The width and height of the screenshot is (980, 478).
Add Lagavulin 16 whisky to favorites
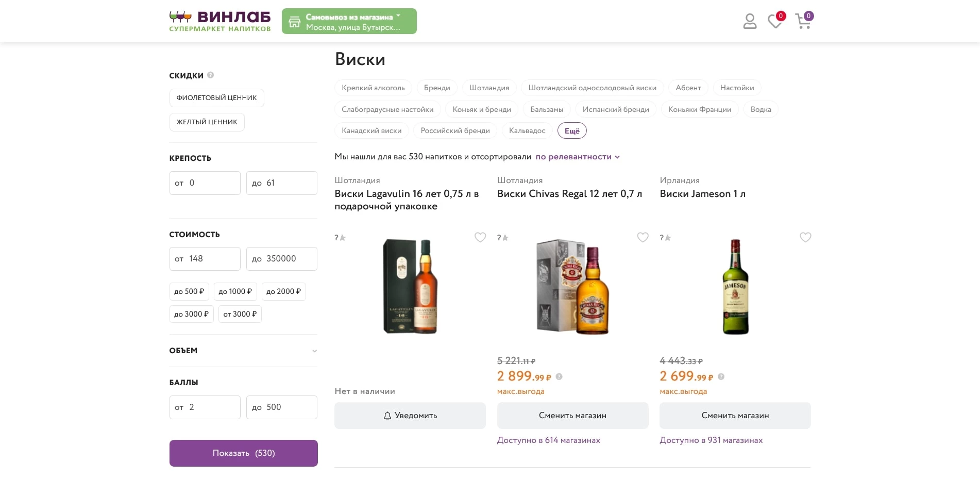[x=480, y=237]
